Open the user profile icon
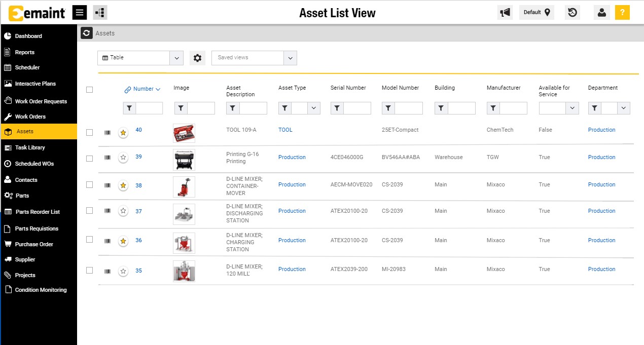 point(602,13)
